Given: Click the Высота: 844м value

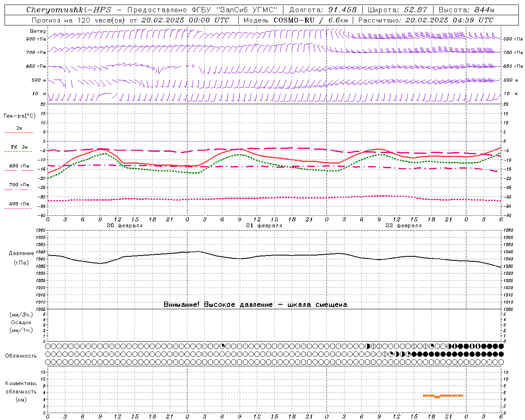Looking at the screenshot, I should (x=466, y=10).
